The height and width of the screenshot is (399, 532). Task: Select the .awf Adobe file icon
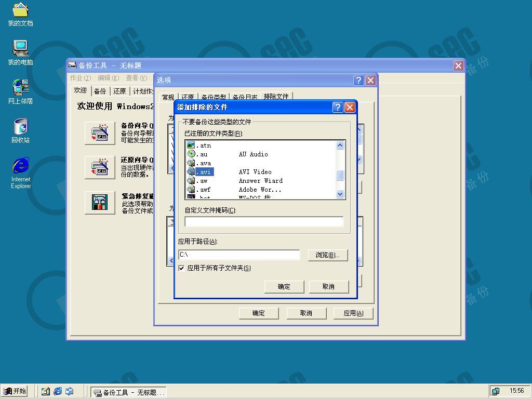pyautogui.click(x=191, y=189)
